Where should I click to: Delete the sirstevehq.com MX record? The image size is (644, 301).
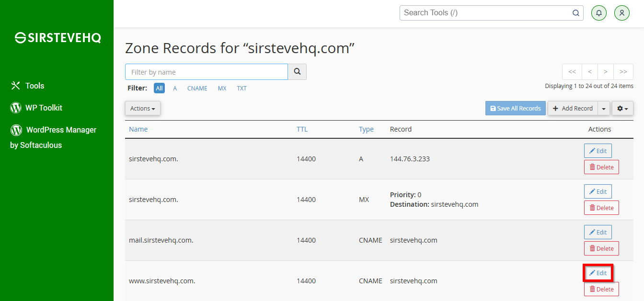[x=601, y=208]
